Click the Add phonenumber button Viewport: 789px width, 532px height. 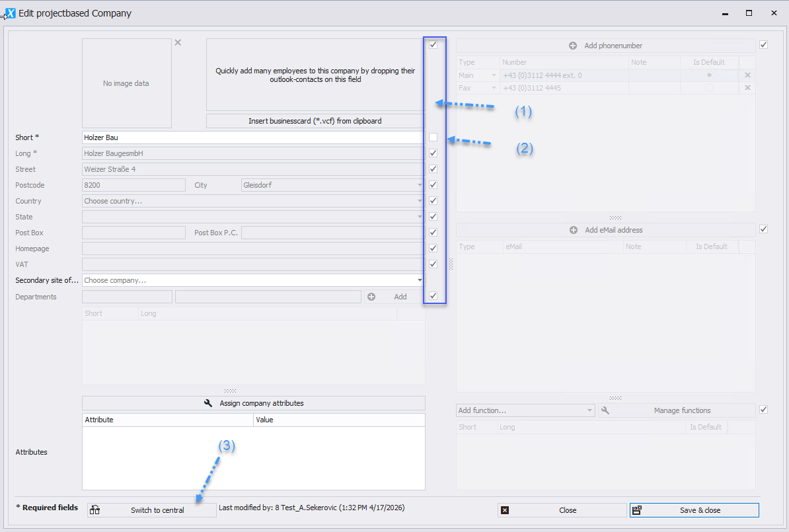click(606, 46)
